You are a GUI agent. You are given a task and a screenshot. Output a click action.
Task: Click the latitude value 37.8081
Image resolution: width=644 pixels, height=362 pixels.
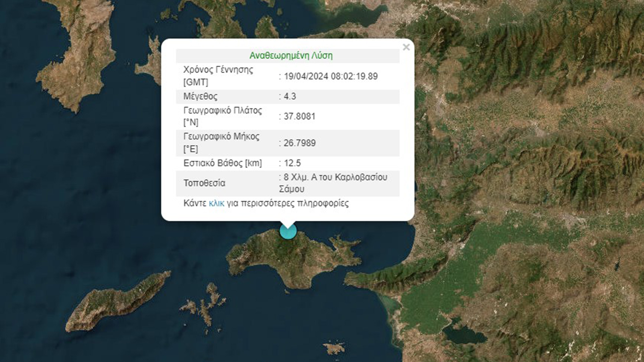[x=299, y=116]
